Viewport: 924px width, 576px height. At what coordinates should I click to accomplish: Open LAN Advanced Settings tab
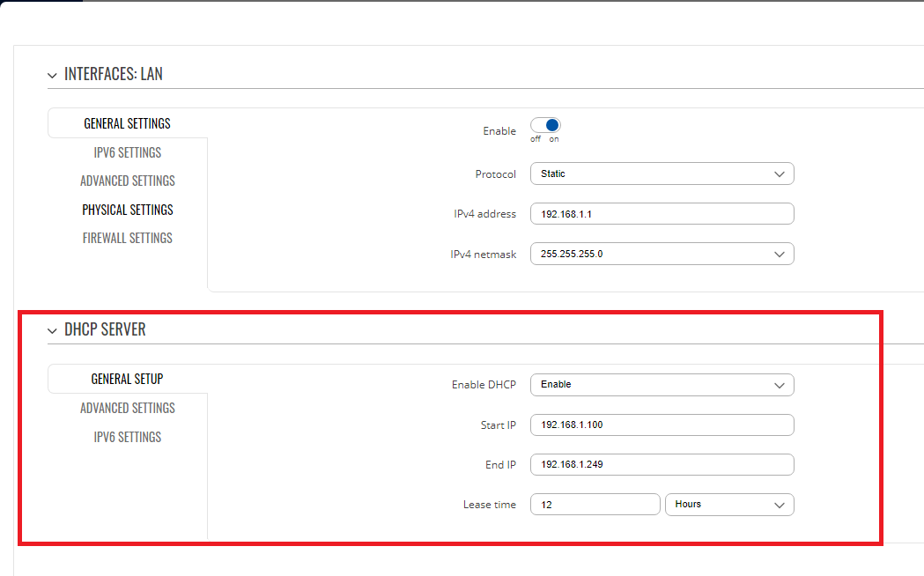pos(128,181)
